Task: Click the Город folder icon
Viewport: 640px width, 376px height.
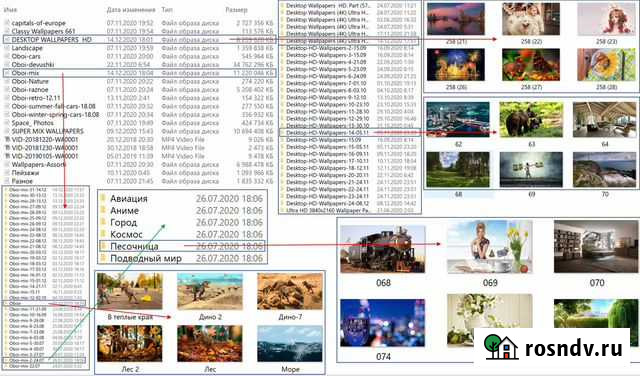Action: [x=104, y=222]
